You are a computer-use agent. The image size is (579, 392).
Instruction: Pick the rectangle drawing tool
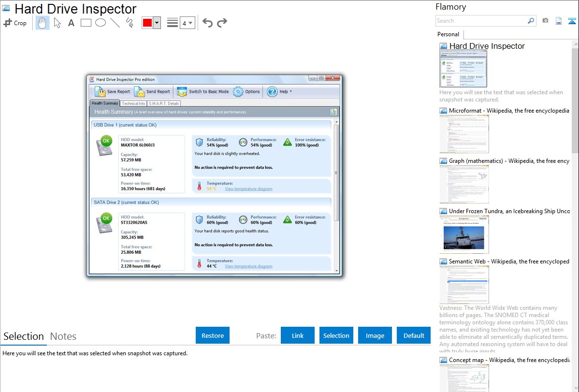[x=86, y=23]
